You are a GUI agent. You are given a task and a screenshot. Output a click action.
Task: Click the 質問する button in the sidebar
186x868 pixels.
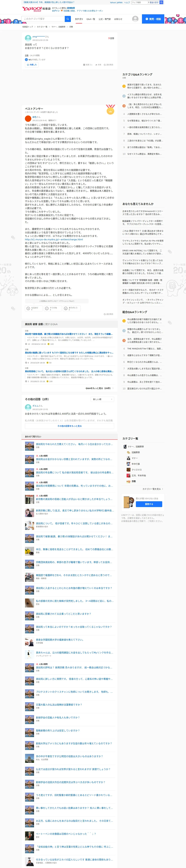coord(149,504)
